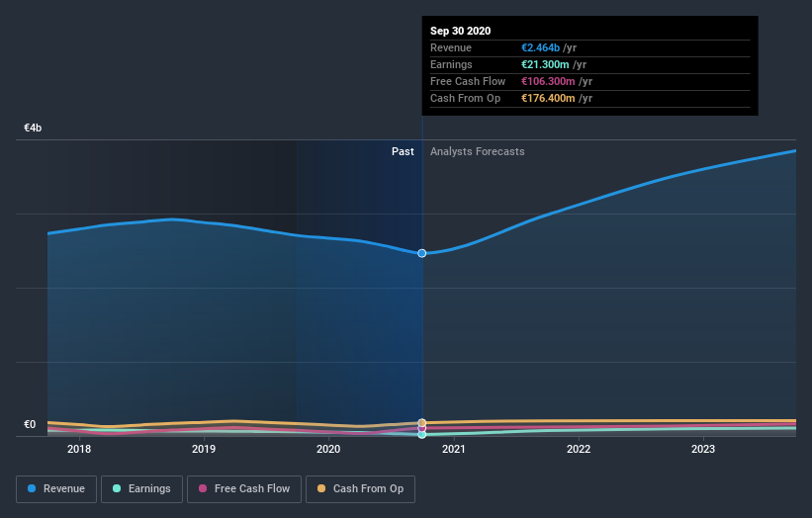The image size is (812, 518).
Task: Click the Revenue data point marker on the blue line
Action: pyautogui.click(x=422, y=253)
